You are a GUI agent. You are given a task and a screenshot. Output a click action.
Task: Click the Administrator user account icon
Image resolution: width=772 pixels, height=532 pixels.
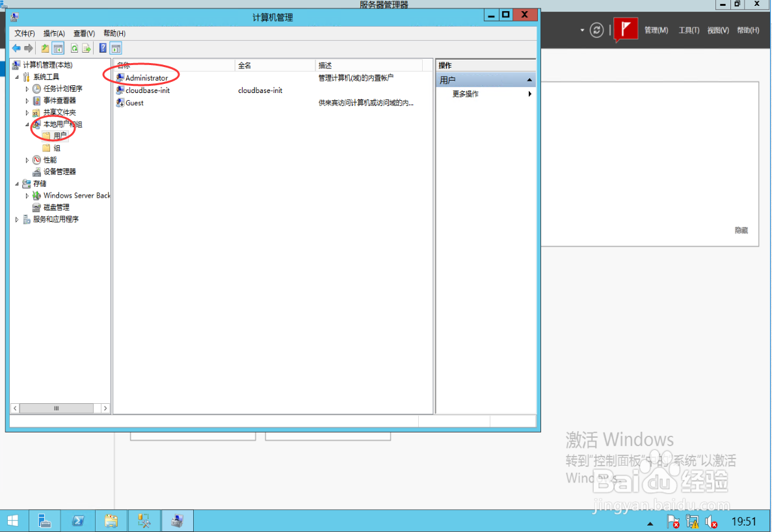120,78
